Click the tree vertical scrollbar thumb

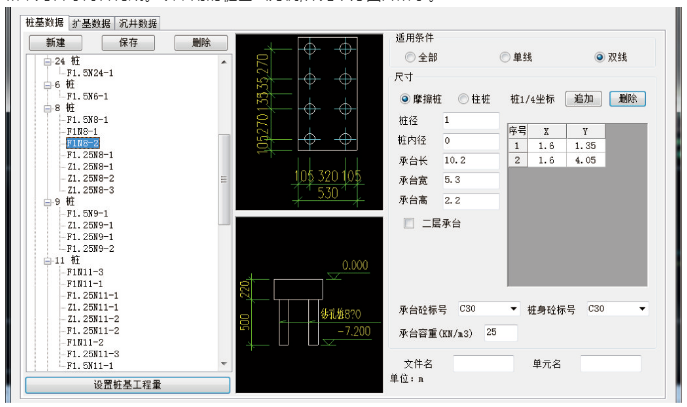(224, 179)
